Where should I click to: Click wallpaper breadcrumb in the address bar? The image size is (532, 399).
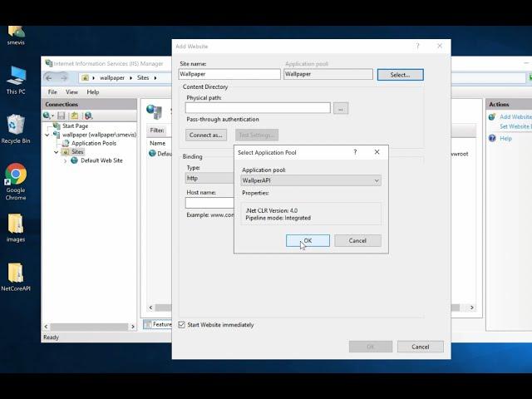[112, 77]
